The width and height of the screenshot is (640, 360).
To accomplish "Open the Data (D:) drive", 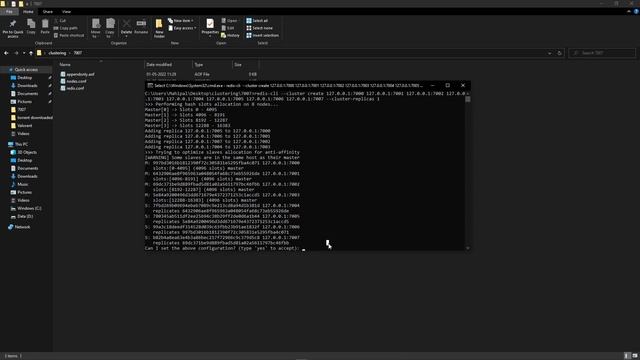I will (x=25, y=216).
